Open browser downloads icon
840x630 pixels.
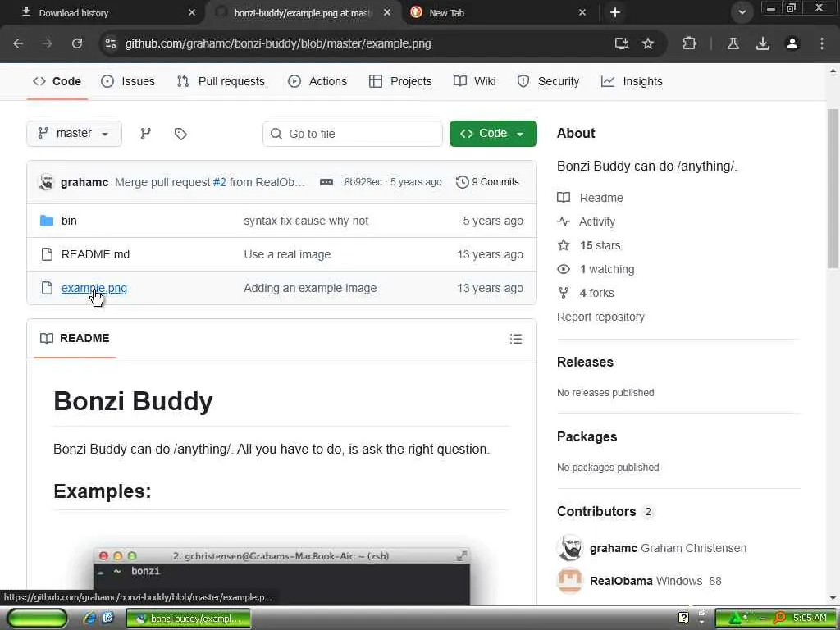(763, 43)
